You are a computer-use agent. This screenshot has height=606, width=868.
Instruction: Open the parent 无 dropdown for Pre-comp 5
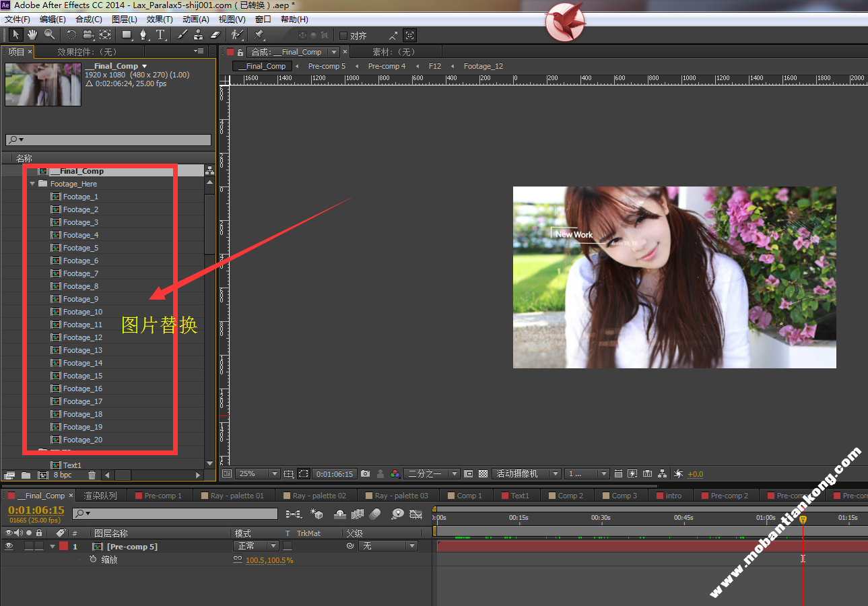click(x=388, y=546)
